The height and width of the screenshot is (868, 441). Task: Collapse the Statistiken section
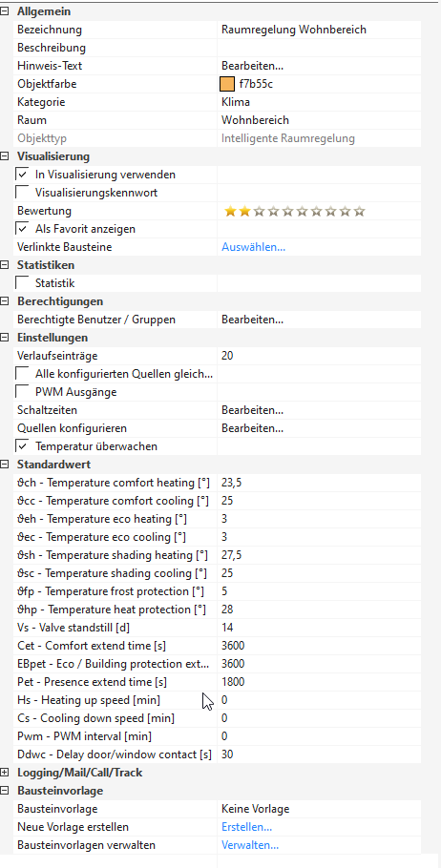point(5,265)
